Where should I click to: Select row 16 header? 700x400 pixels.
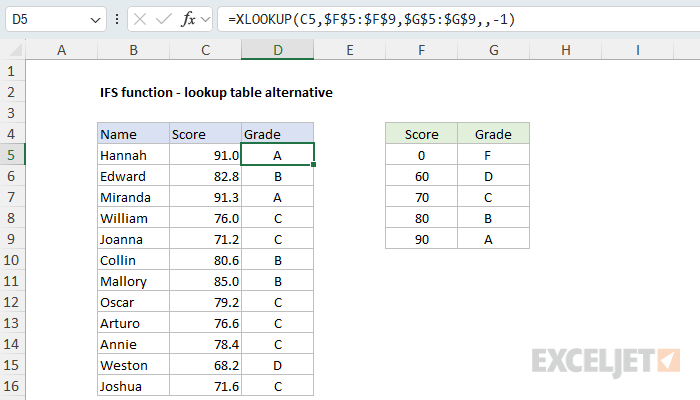coord(11,386)
